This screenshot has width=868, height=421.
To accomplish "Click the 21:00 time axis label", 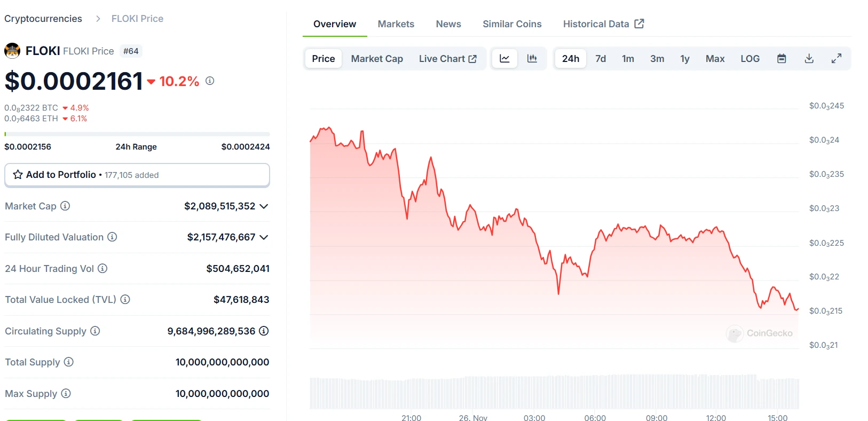I will click(x=411, y=417).
